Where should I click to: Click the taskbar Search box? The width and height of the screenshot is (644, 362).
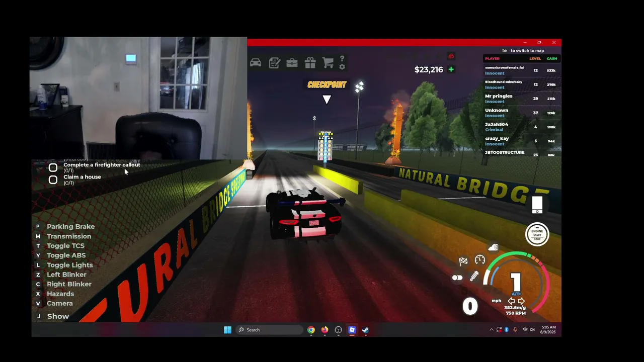tap(270, 330)
